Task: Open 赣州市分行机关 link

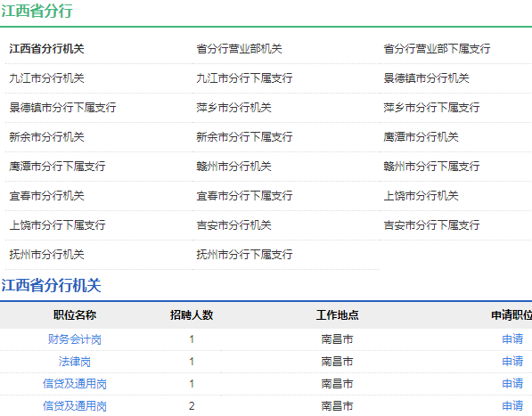Action: pyautogui.click(x=233, y=167)
